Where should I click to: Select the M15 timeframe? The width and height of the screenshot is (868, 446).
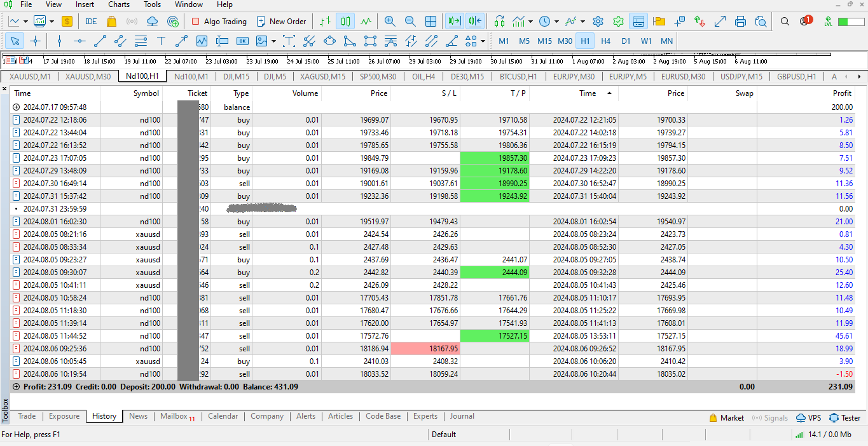pos(544,41)
